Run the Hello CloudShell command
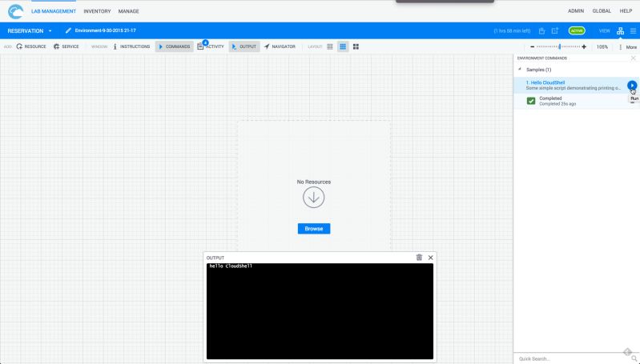 coord(632,85)
